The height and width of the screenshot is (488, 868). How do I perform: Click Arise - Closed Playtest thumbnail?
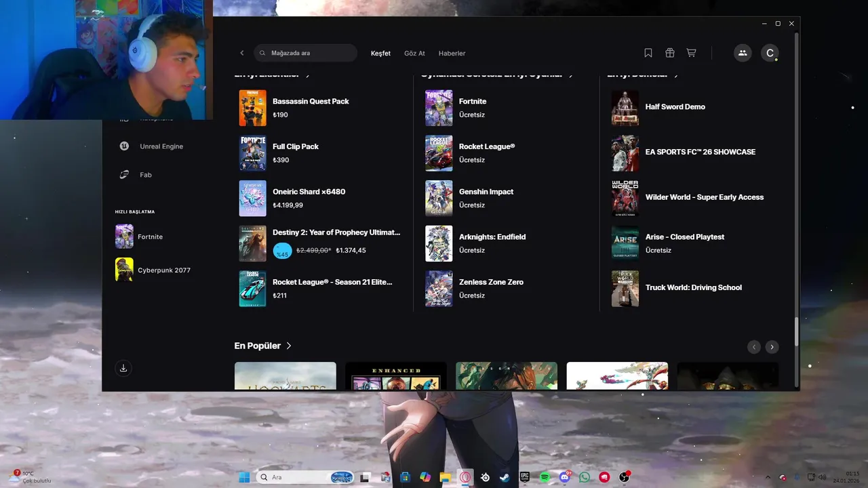point(625,243)
